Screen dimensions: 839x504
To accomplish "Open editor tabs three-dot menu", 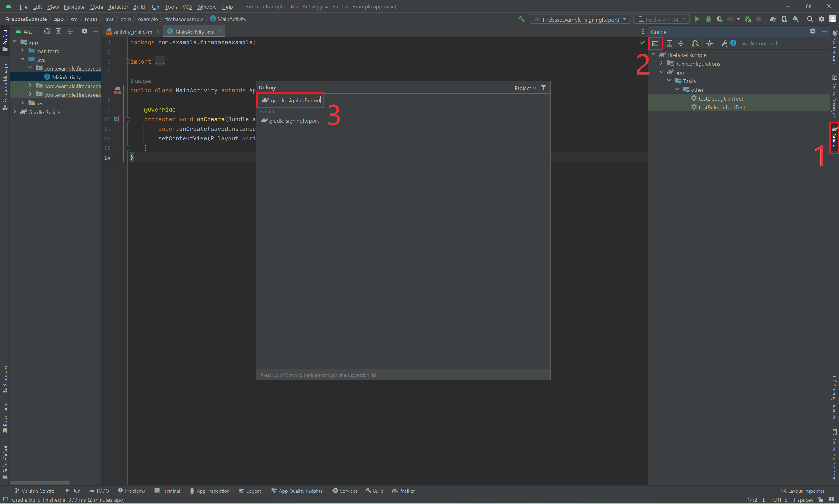I will [x=643, y=31].
